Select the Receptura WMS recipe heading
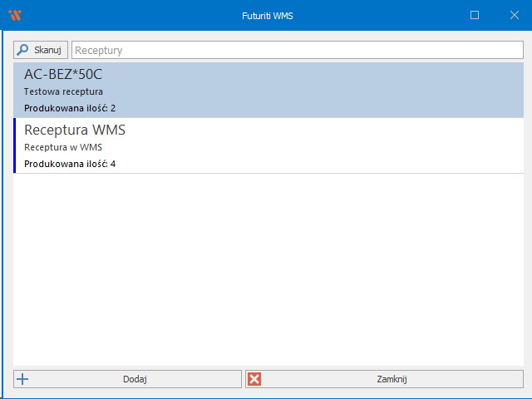 tap(75, 130)
